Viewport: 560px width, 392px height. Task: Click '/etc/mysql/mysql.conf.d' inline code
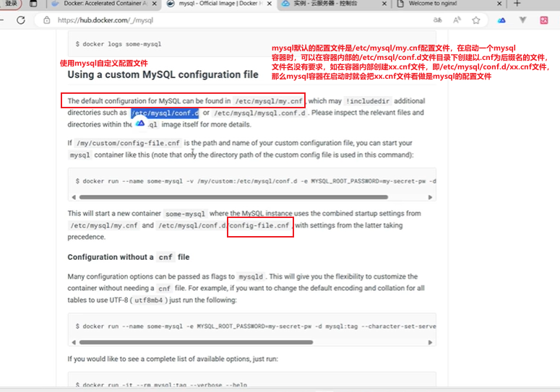point(259,113)
